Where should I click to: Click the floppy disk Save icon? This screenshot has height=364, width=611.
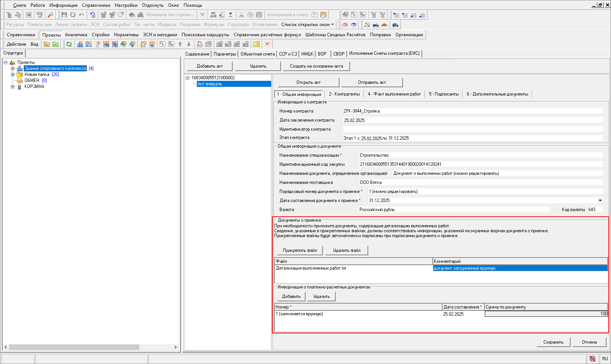point(64,15)
